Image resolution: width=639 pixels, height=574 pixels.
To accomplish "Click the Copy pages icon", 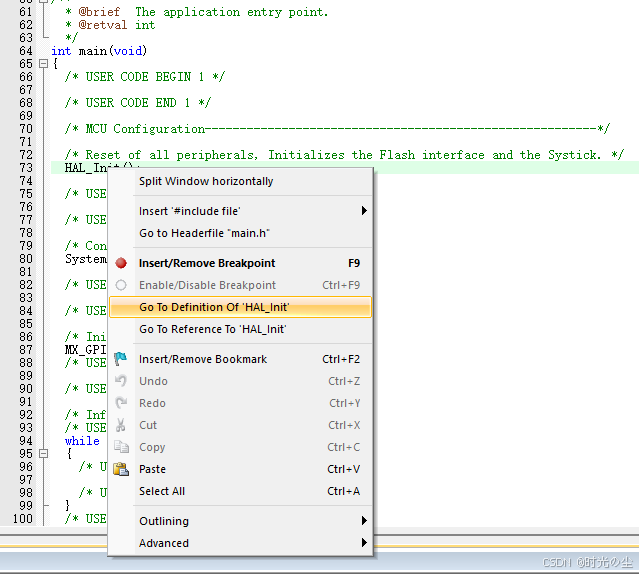I will click(x=121, y=447).
